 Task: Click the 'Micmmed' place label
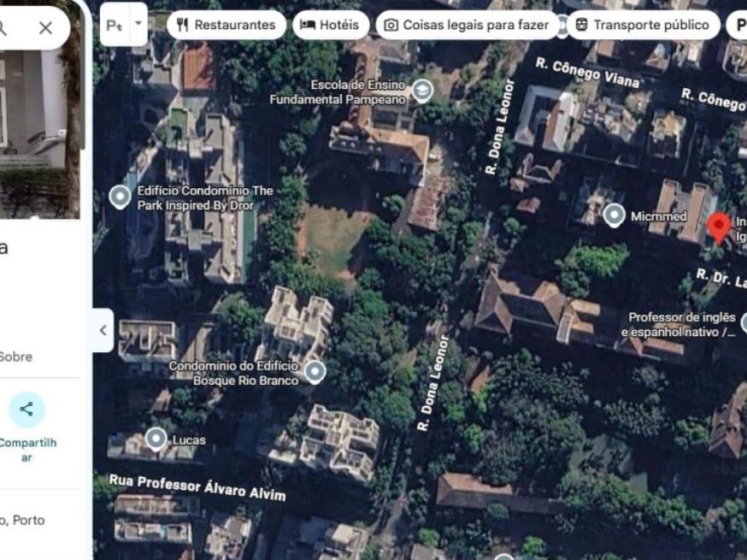coord(659,216)
